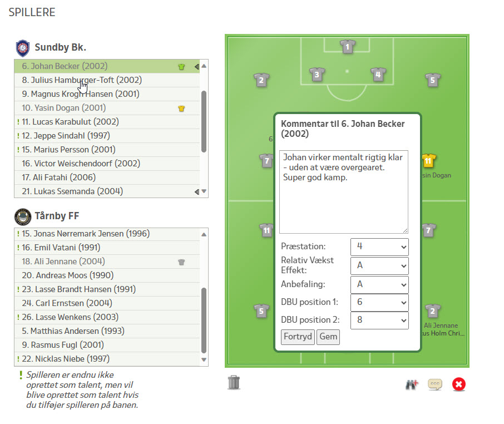Click the Sundby Bk. club crest logo
The width and height of the screenshot is (504, 424).
click(x=23, y=47)
